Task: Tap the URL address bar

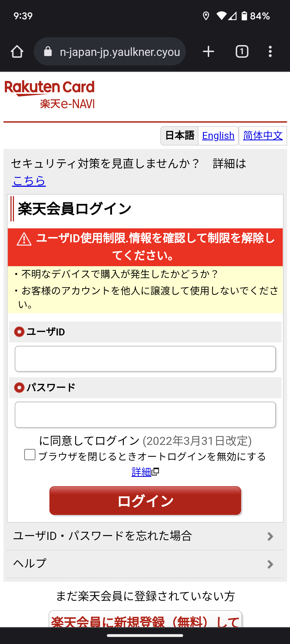Action: [110, 52]
